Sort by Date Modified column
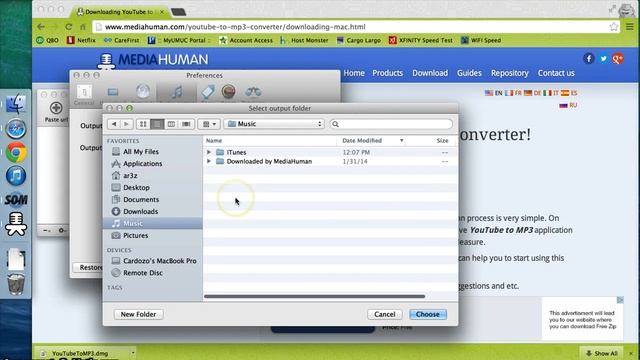Screen dimensions: 640x360 [371, 140]
